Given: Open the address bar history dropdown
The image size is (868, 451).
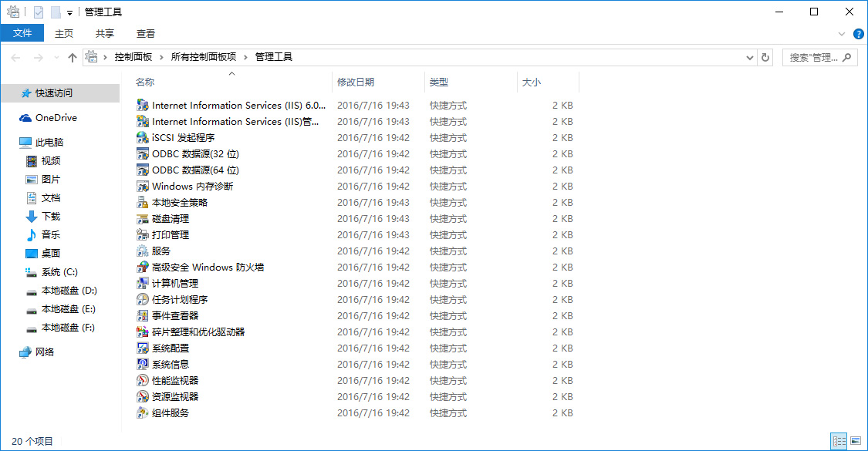Looking at the screenshot, I should [x=749, y=56].
